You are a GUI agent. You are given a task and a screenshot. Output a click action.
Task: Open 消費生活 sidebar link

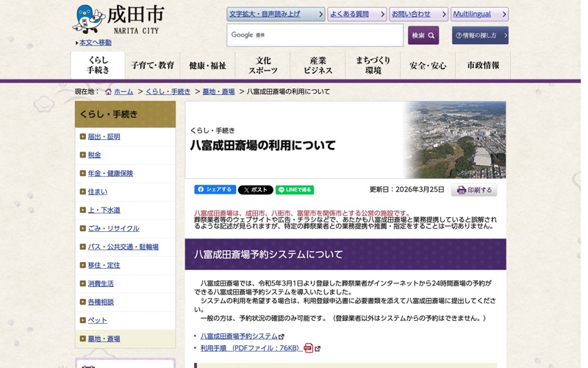pyautogui.click(x=101, y=283)
